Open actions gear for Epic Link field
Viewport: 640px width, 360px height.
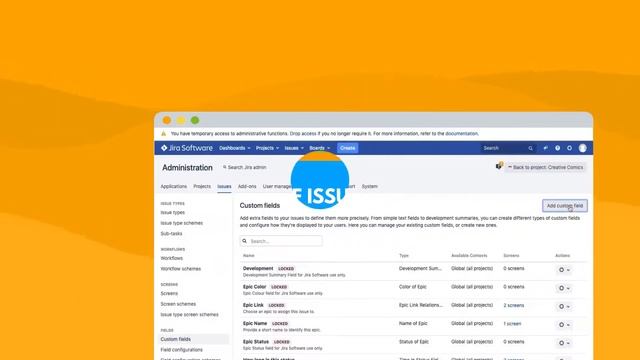pyautogui.click(x=564, y=307)
